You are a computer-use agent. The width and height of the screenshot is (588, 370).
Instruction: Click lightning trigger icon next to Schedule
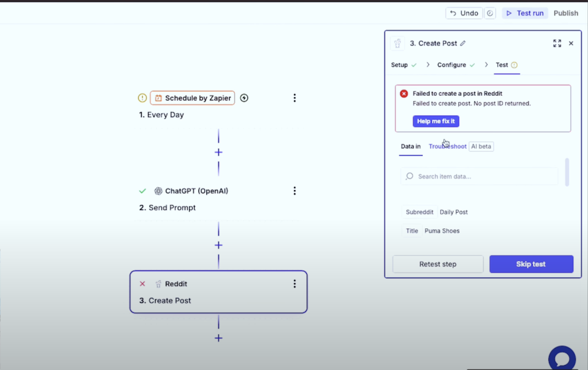coord(244,98)
